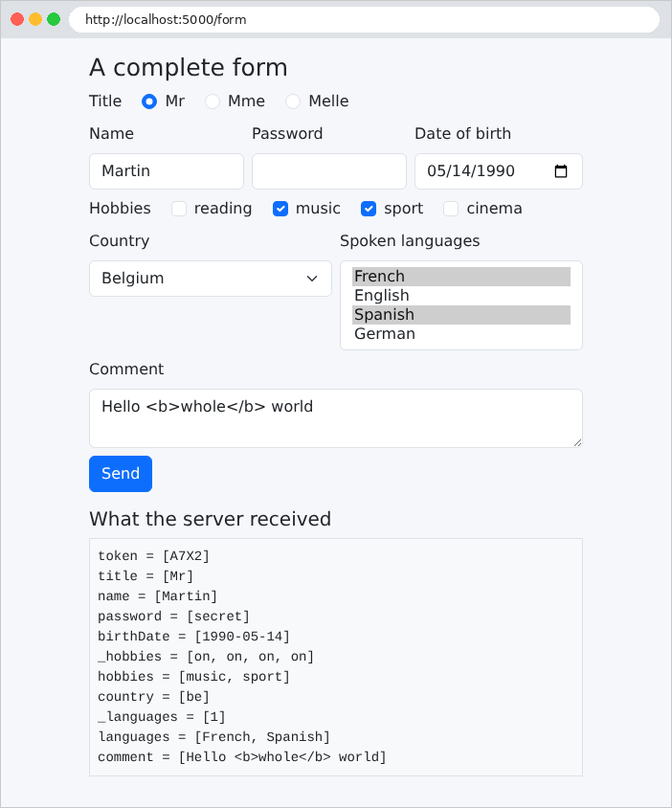Focus the empty Password field
The height and width of the screenshot is (808, 672).
pos(328,171)
